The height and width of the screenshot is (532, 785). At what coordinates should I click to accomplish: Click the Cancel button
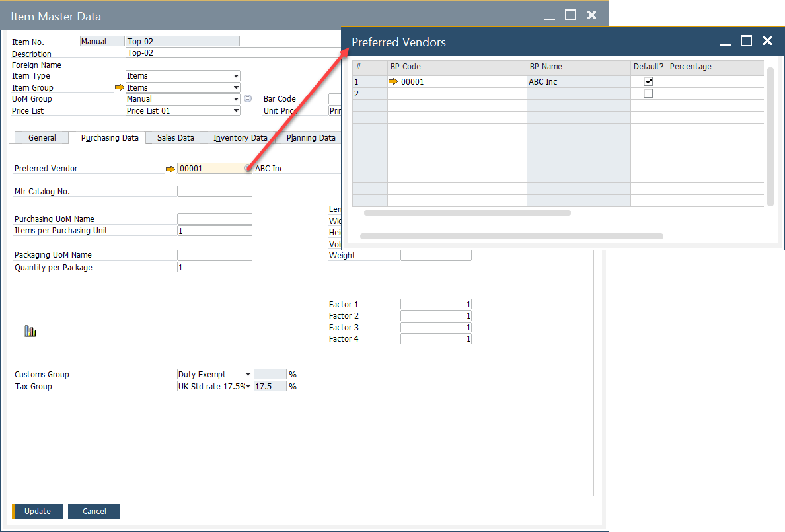click(94, 512)
